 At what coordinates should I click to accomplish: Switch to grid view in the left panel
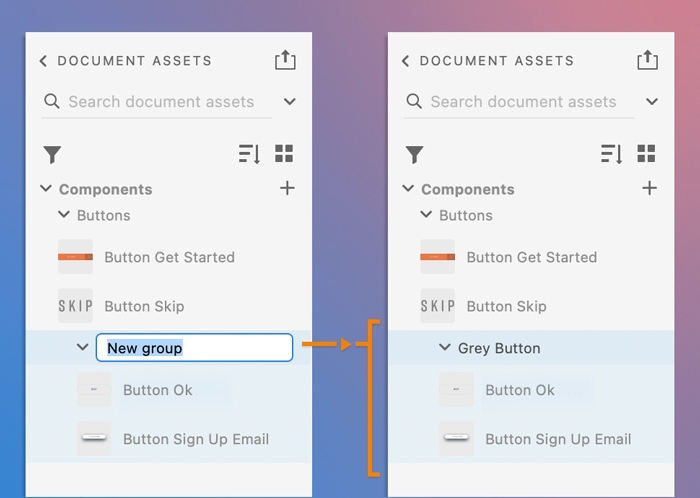(x=284, y=153)
